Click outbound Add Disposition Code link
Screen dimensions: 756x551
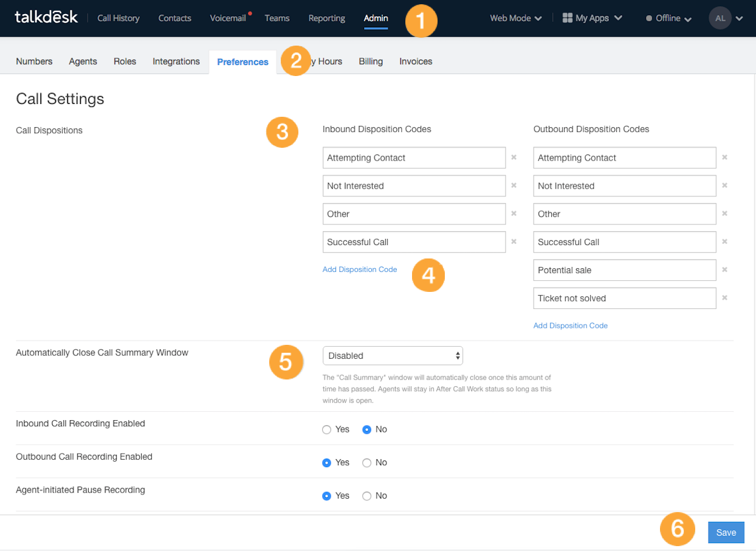tap(571, 325)
